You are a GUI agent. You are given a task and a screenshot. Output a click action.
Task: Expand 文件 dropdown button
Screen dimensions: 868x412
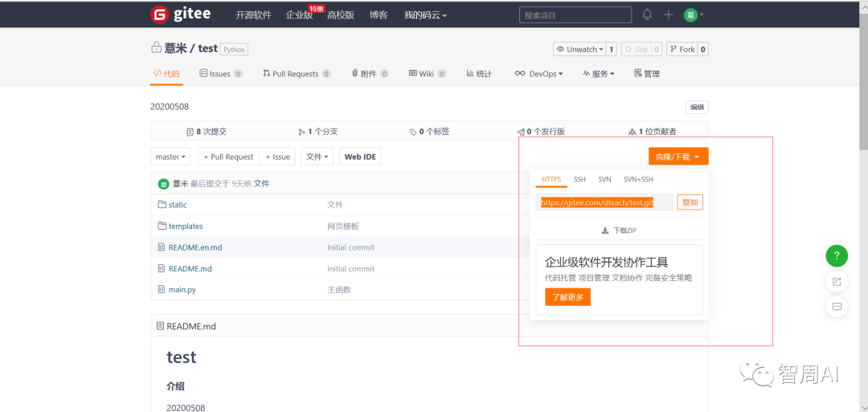[x=317, y=157]
